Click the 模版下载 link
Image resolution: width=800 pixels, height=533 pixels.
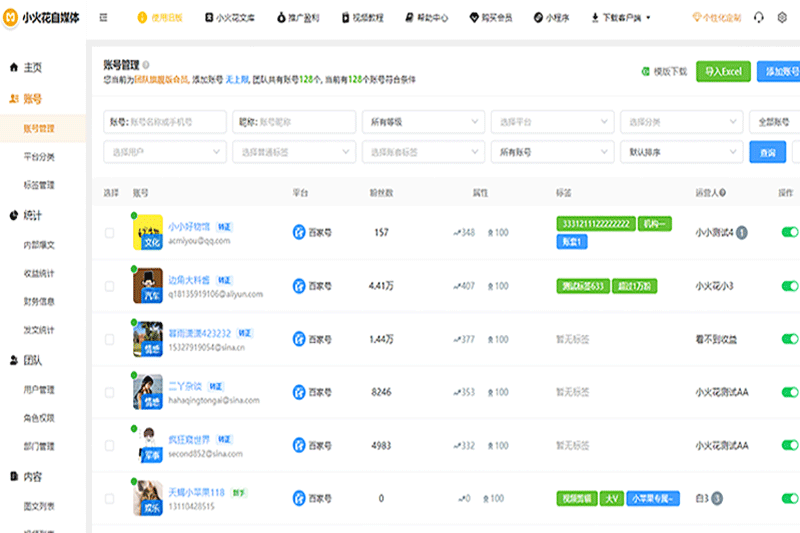(x=670, y=72)
